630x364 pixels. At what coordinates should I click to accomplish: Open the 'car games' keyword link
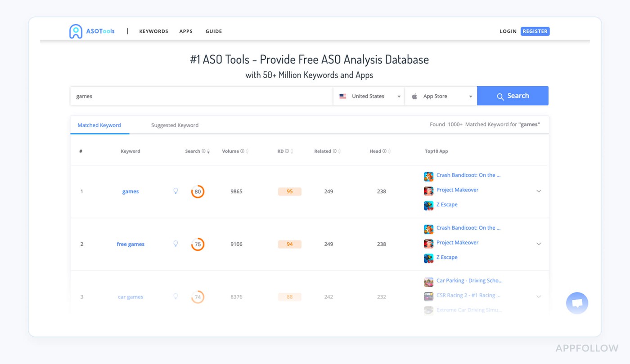pyautogui.click(x=130, y=297)
